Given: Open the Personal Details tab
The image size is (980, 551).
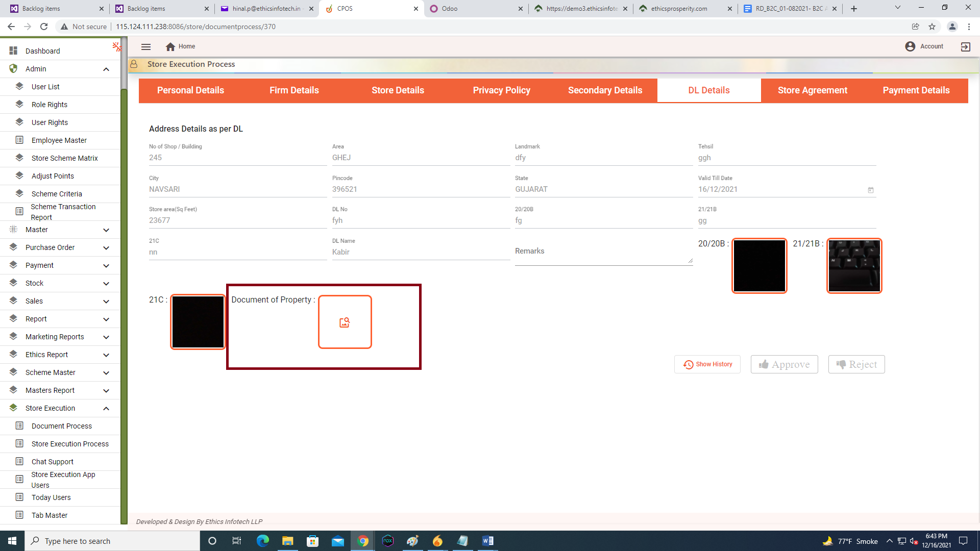Looking at the screenshot, I should (190, 90).
